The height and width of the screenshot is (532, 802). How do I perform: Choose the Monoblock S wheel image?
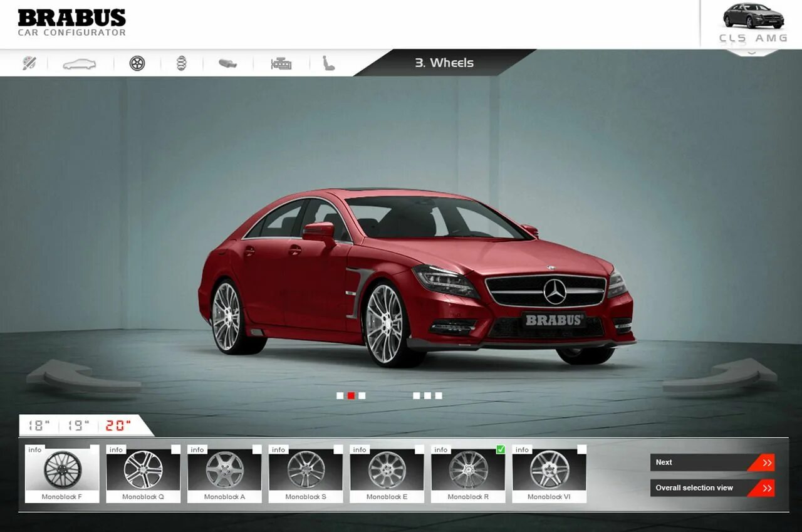pyautogui.click(x=306, y=470)
